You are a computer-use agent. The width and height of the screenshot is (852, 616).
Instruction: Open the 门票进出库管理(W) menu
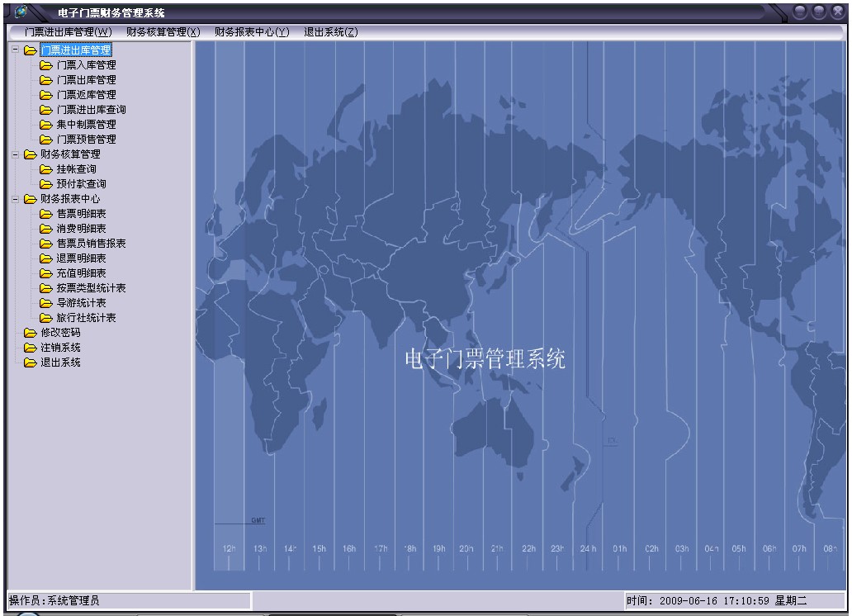(68, 32)
